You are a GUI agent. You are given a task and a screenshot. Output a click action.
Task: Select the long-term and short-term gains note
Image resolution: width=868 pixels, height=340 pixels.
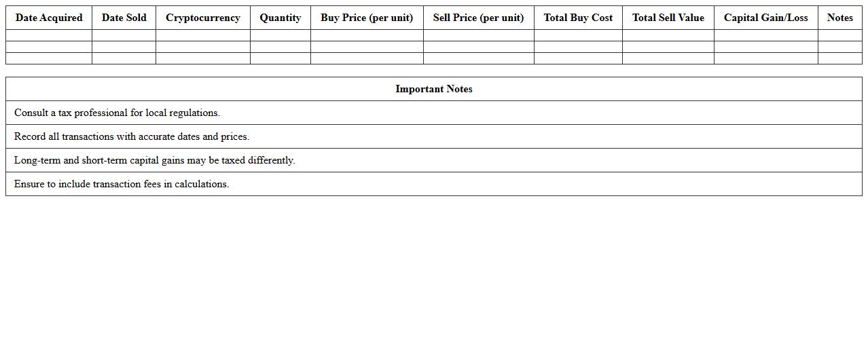click(x=154, y=160)
